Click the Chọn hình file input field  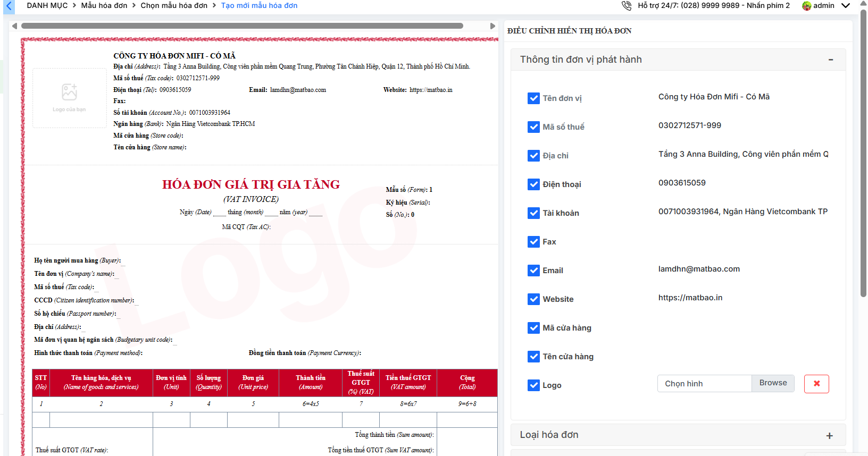coord(704,383)
